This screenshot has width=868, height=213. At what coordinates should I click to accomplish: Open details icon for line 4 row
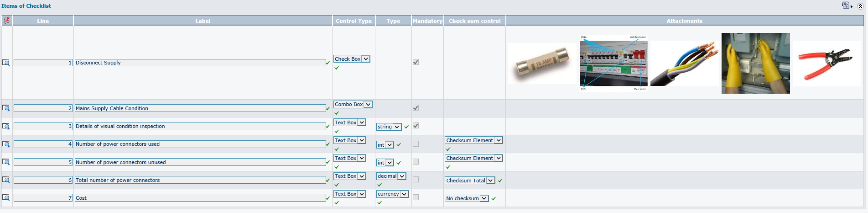pyautogui.click(x=6, y=144)
